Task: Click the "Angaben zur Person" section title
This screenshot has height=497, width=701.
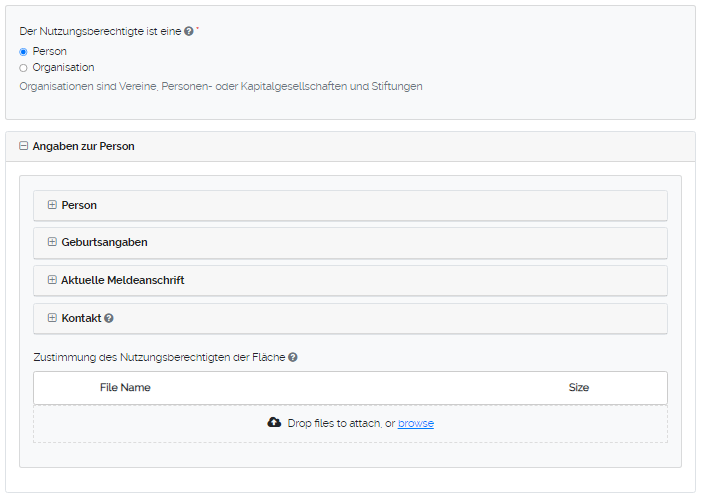Action: coord(83,146)
